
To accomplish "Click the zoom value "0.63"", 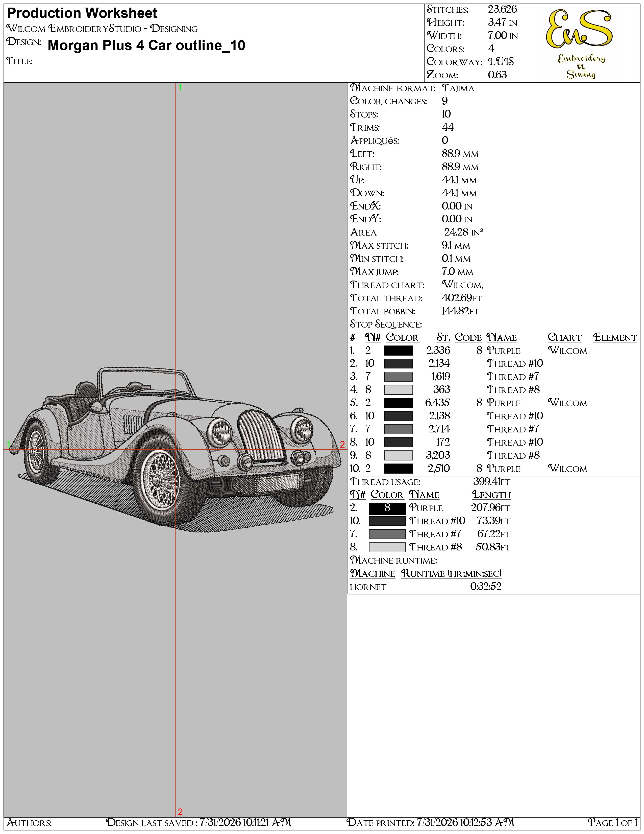I will point(498,75).
